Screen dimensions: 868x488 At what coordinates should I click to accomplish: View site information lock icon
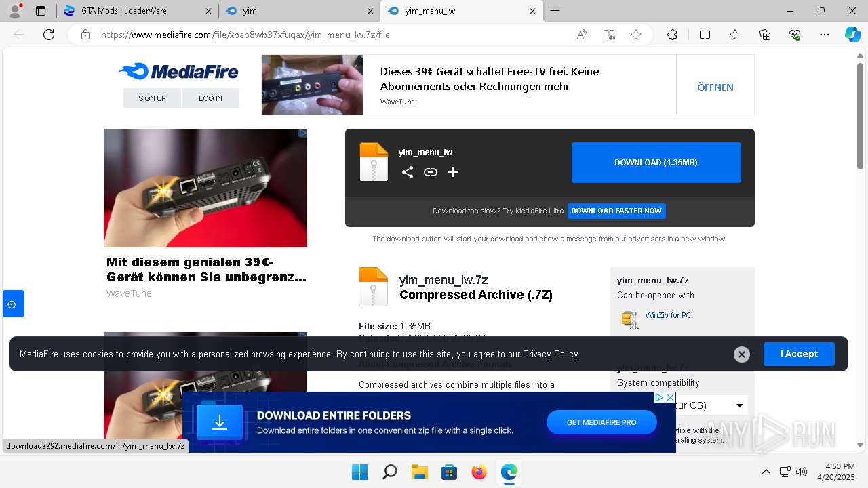[85, 35]
